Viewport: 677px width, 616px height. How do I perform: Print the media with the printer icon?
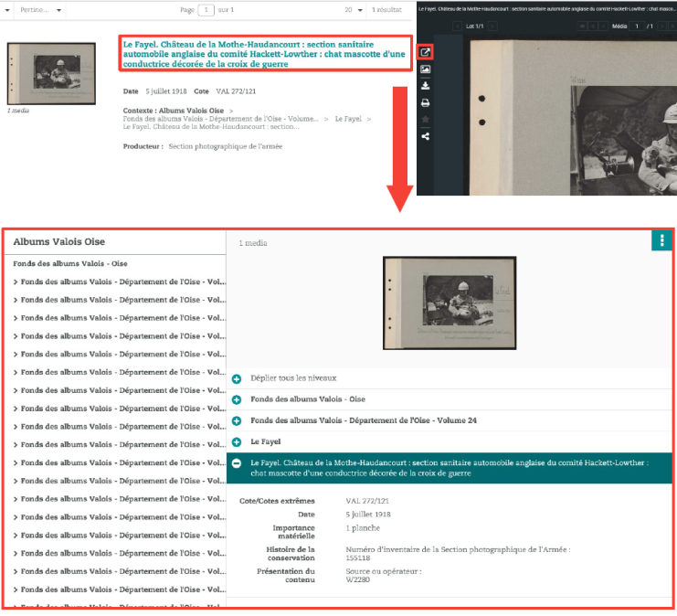point(425,102)
